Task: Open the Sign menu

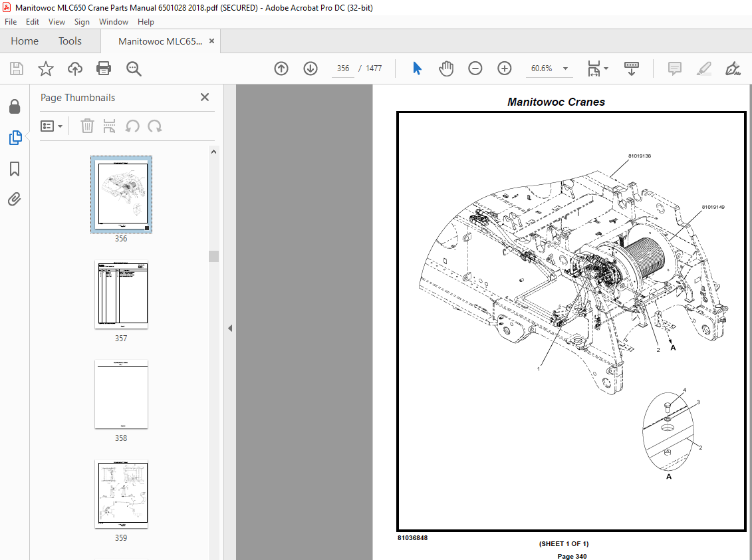Action: click(82, 21)
